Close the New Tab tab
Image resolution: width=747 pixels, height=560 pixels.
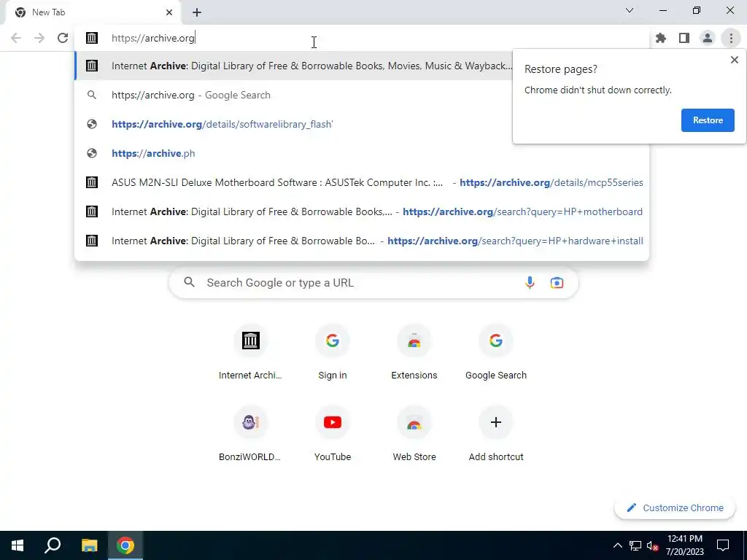pyautogui.click(x=169, y=12)
